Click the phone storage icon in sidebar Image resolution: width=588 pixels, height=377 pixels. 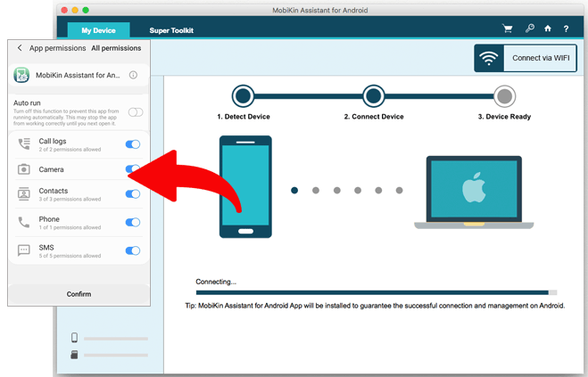click(x=74, y=338)
